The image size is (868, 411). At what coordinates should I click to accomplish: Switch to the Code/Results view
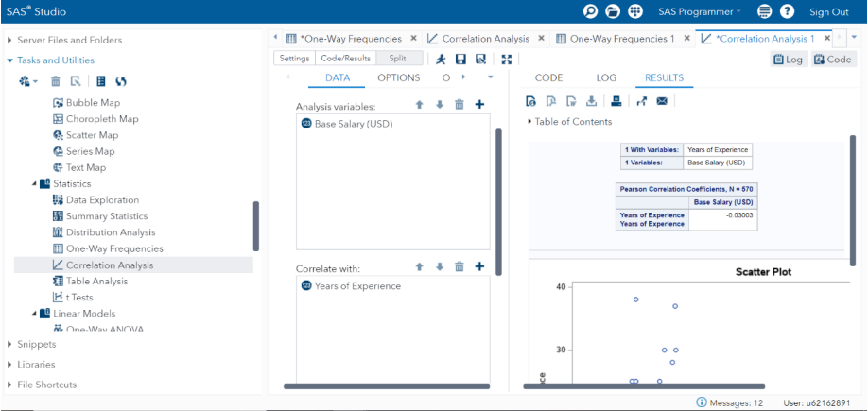(x=346, y=58)
